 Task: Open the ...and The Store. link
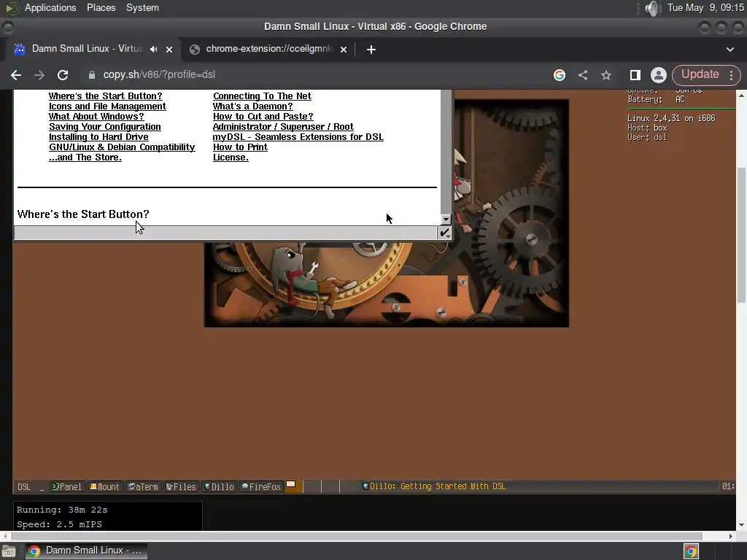point(85,157)
